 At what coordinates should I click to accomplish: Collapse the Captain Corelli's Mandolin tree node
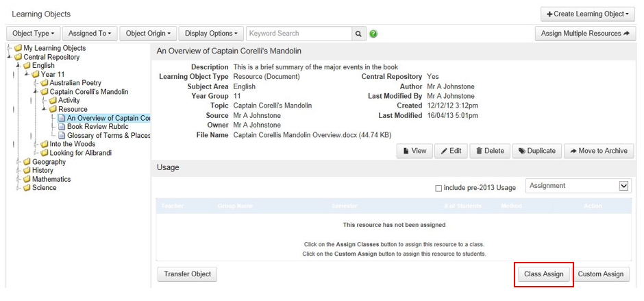point(35,92)
